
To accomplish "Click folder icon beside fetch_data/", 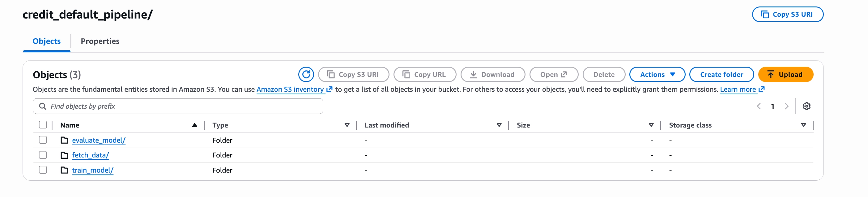I will tap(64, 155).
